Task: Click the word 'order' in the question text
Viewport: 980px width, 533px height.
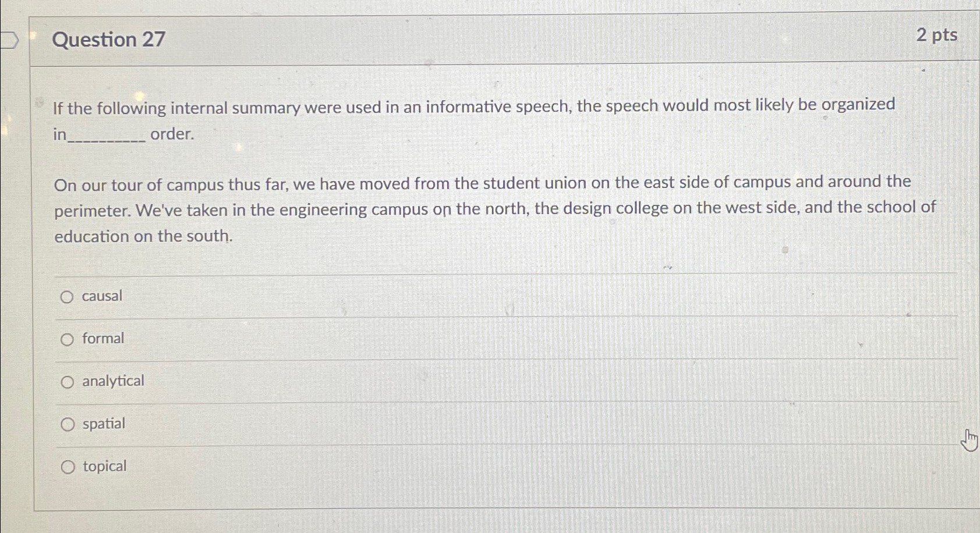Action: click(x=171, y=134)
